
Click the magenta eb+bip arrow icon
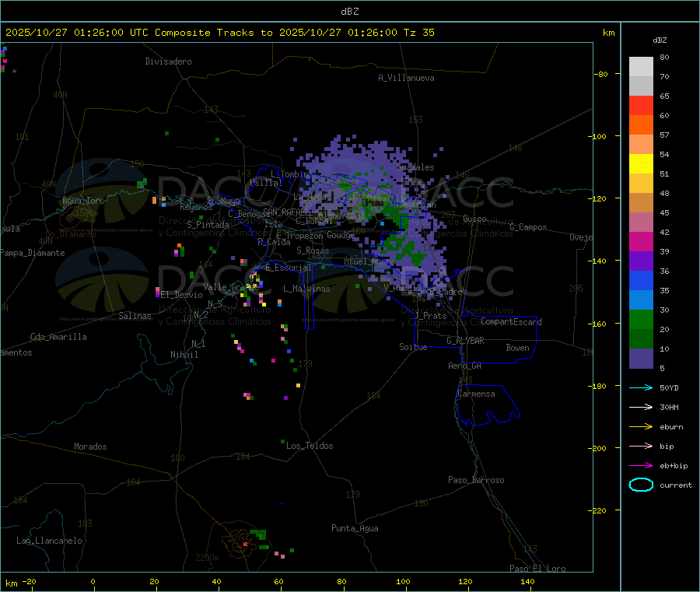pos(641,465)
